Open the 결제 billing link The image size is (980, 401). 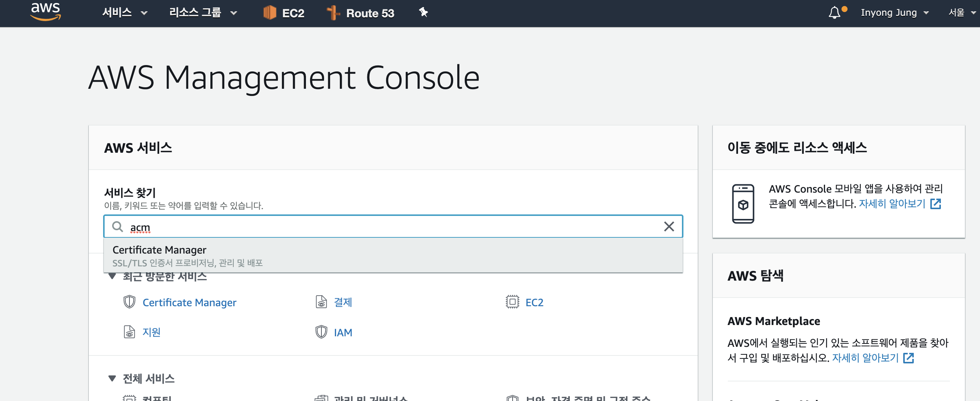(343, 302)
